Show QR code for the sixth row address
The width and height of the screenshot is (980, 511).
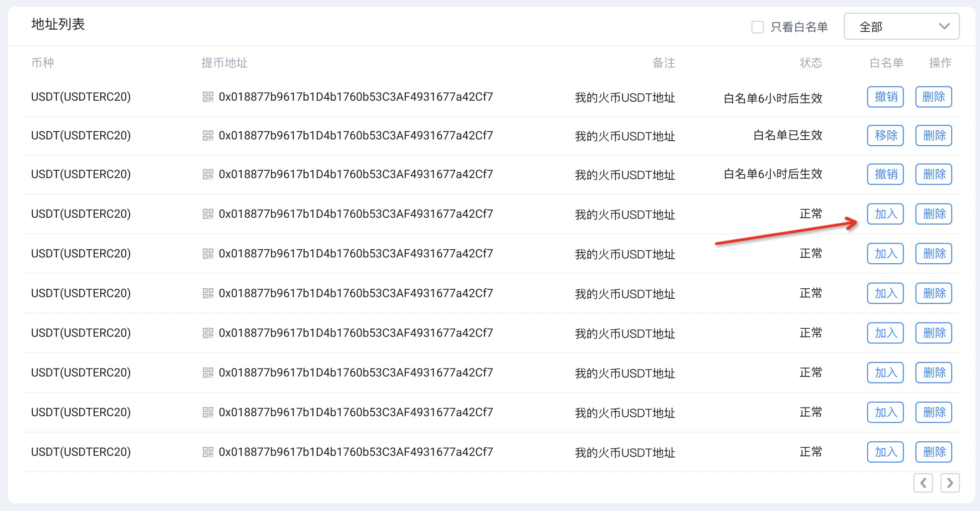pos(208,293)
